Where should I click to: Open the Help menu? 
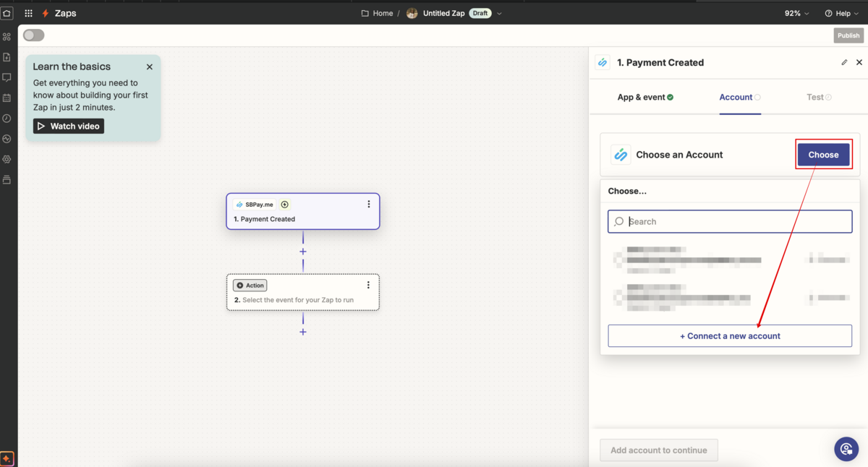click(x=842, y=13)
